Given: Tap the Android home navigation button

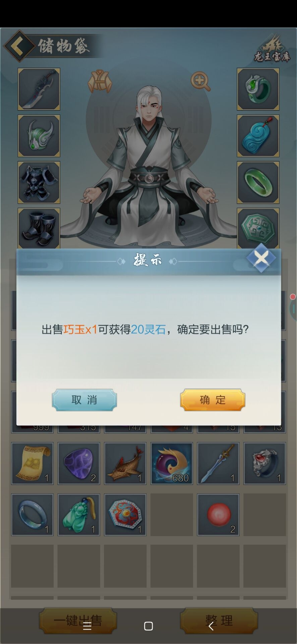Looking at the screenshot, I should tap(148, 626).
